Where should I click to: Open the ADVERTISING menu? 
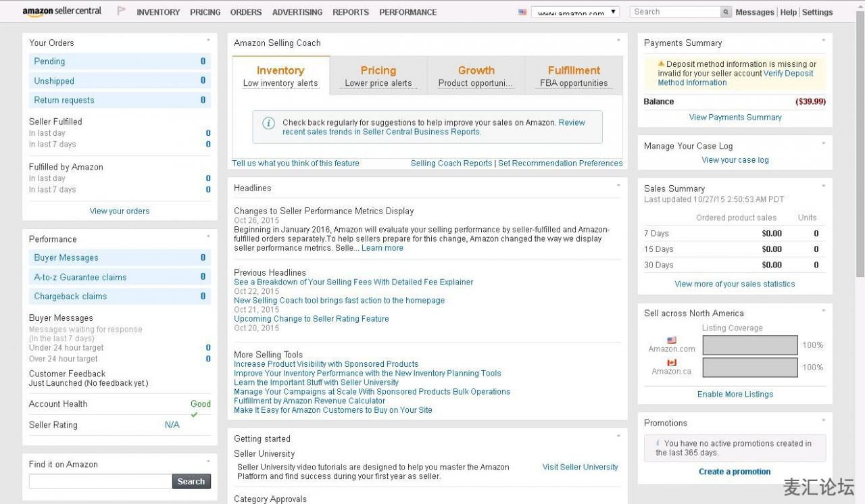tap(297, 12)
